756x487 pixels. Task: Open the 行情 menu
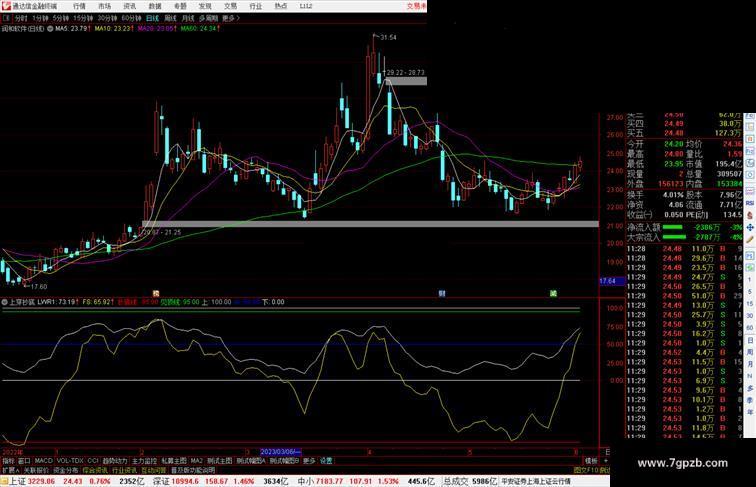[x=79, y=6]
